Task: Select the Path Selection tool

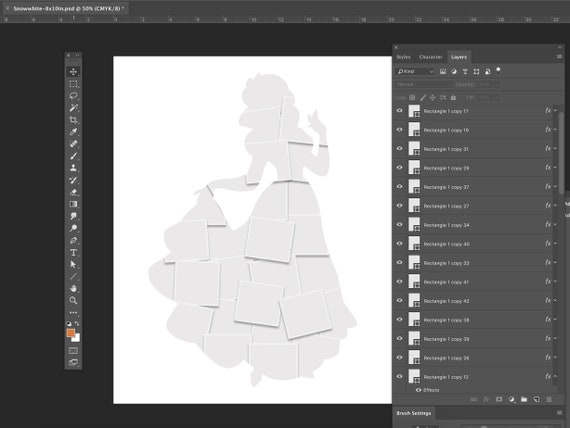Action: 73,264
